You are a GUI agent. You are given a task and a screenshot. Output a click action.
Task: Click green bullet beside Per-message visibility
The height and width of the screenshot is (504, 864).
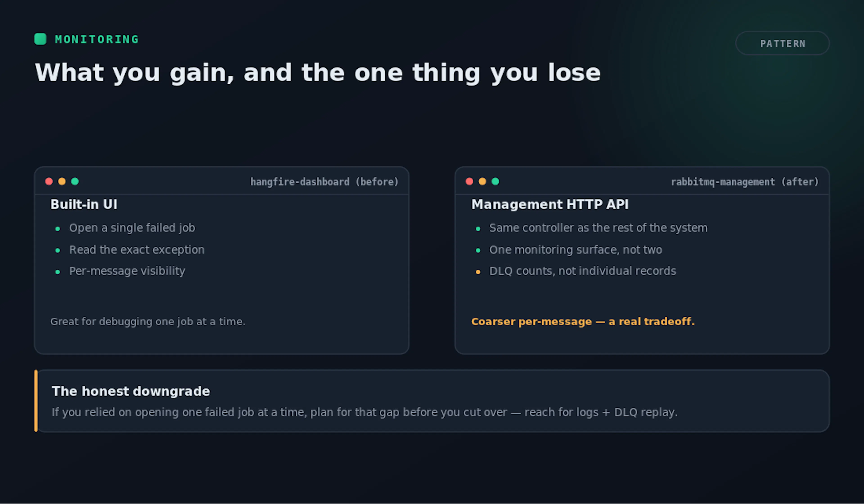(x=58, y=272)
